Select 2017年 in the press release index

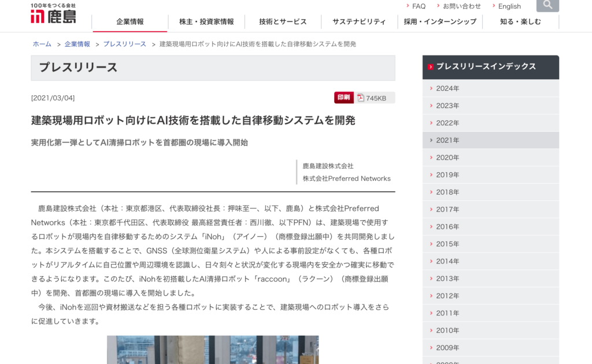[490, 209]
